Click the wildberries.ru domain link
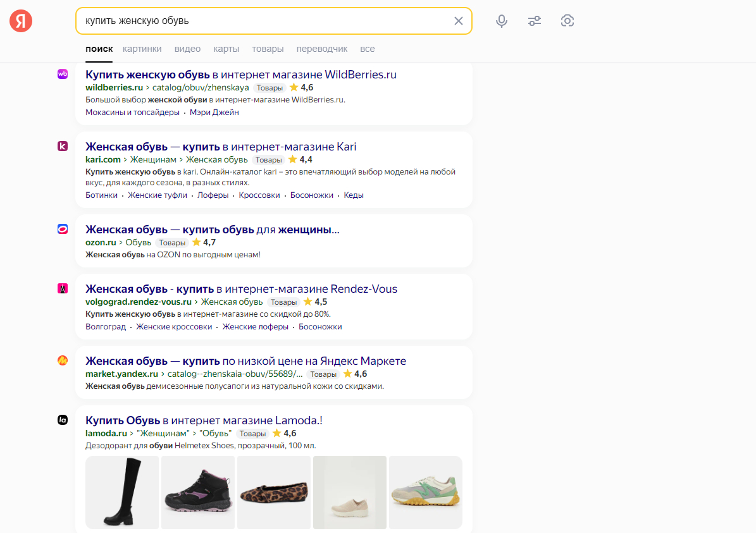The image size is (756, 533). (115, 88)
